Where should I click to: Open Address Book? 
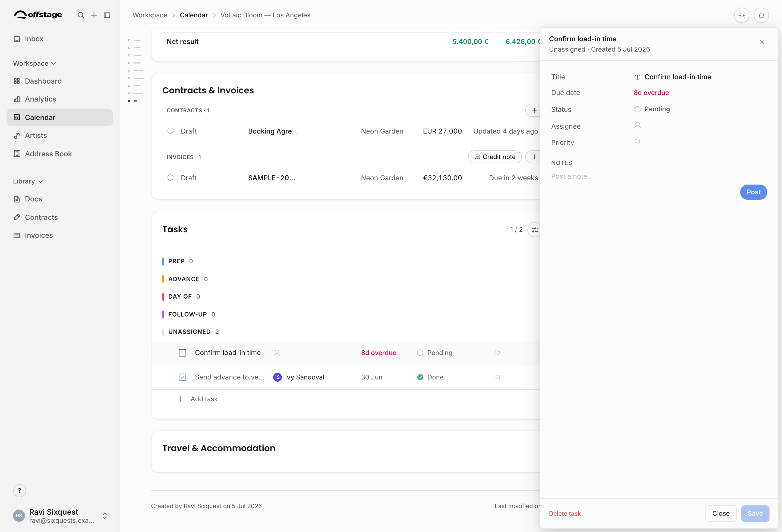tap(59, 154)
